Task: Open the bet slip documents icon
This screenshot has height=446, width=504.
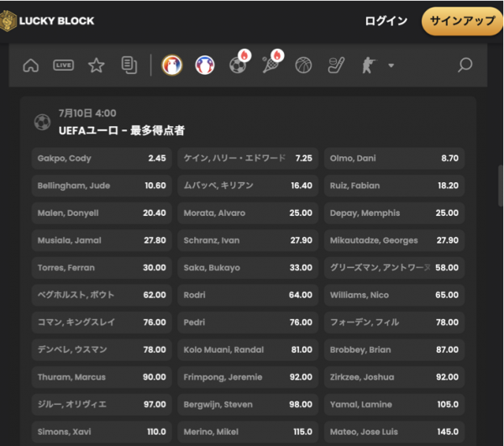Action: tap(129, 66)
